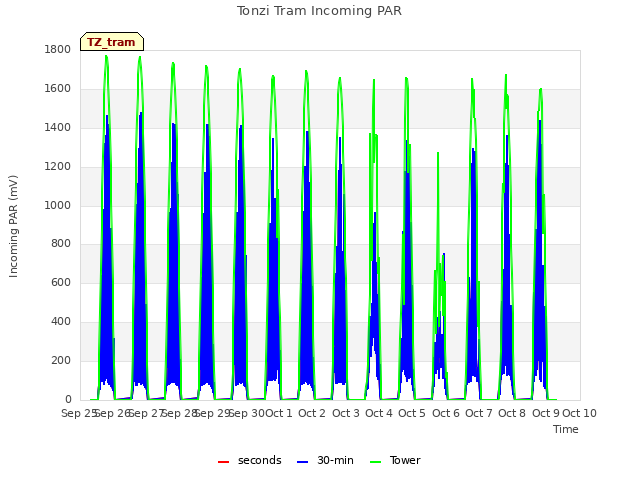Click the 600 y-axis tick value
640x480 pixels.
[61, 282]
